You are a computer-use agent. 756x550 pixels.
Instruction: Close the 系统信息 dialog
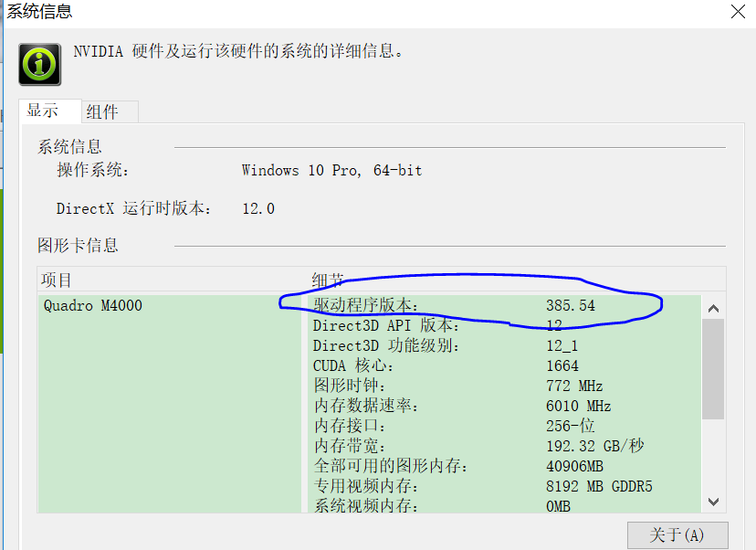tap(738, 12)
